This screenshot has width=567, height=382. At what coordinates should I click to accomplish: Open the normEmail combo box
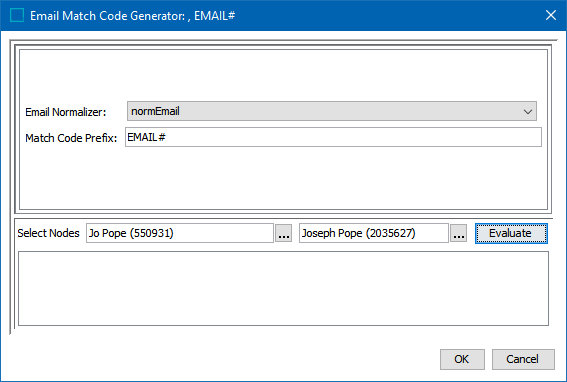pyautogui.click(x=332, y=111)
